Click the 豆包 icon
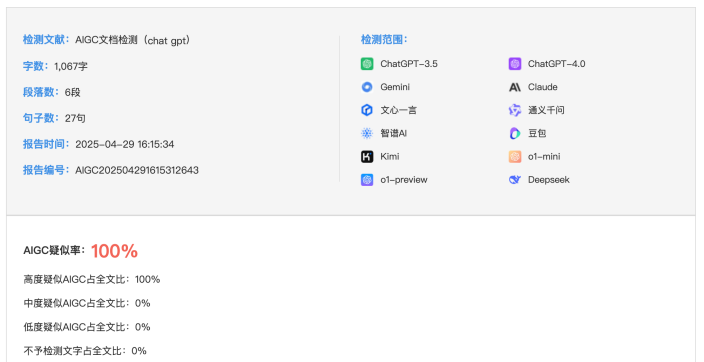Image resolution: width=704 pixels, height=362 pixels. pyautogui.click(x=515, y=133)
